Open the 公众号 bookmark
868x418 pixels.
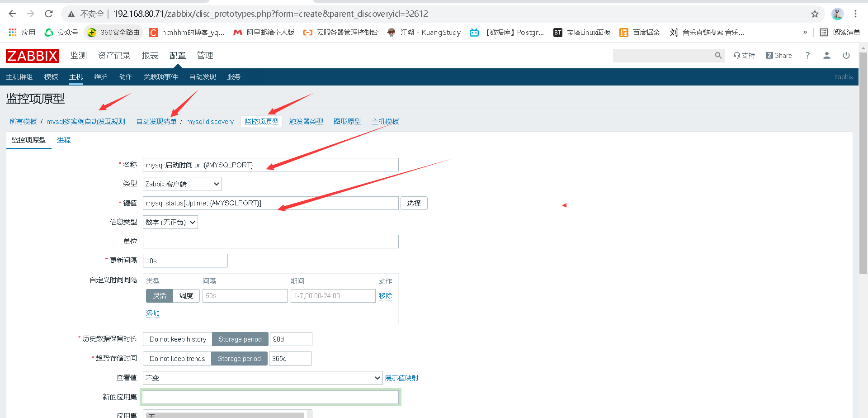pyautogui.click(x=61, y=33)
